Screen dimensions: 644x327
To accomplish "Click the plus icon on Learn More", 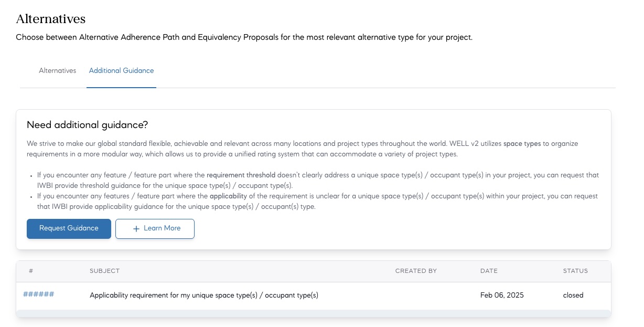I will tap(136, 229).
